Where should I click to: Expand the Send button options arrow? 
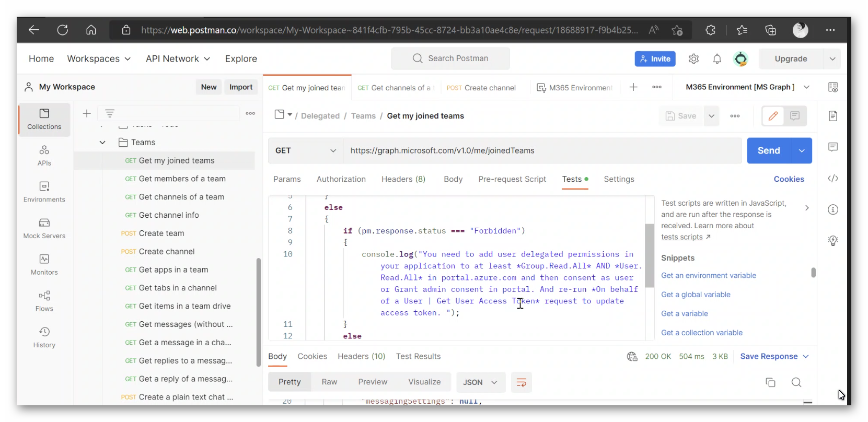click(802, 150)
